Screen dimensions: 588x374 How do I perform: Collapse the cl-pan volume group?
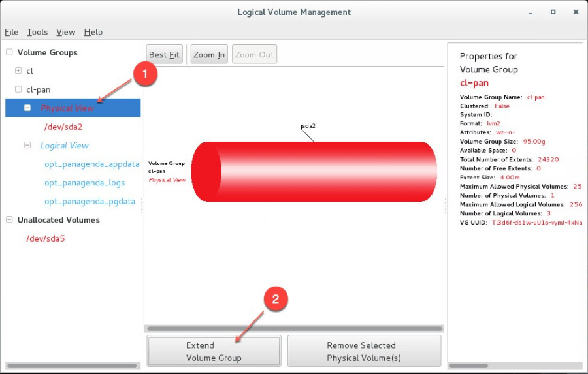pos(18,89)
